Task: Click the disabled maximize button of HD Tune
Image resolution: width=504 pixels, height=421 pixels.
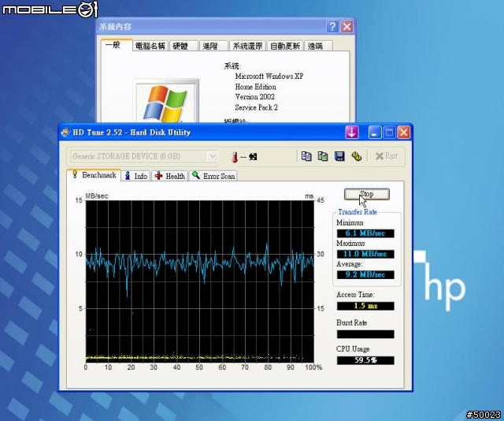Action: tap(389, 132)
